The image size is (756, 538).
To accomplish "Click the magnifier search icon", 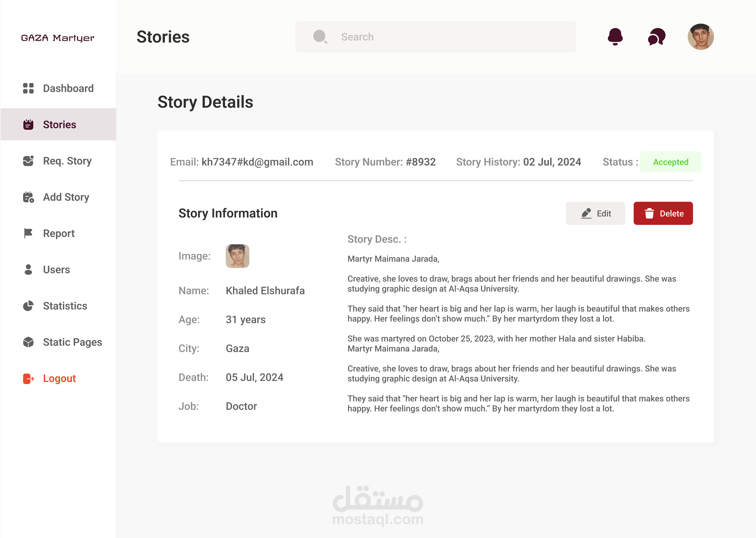I will pos(320,37).
